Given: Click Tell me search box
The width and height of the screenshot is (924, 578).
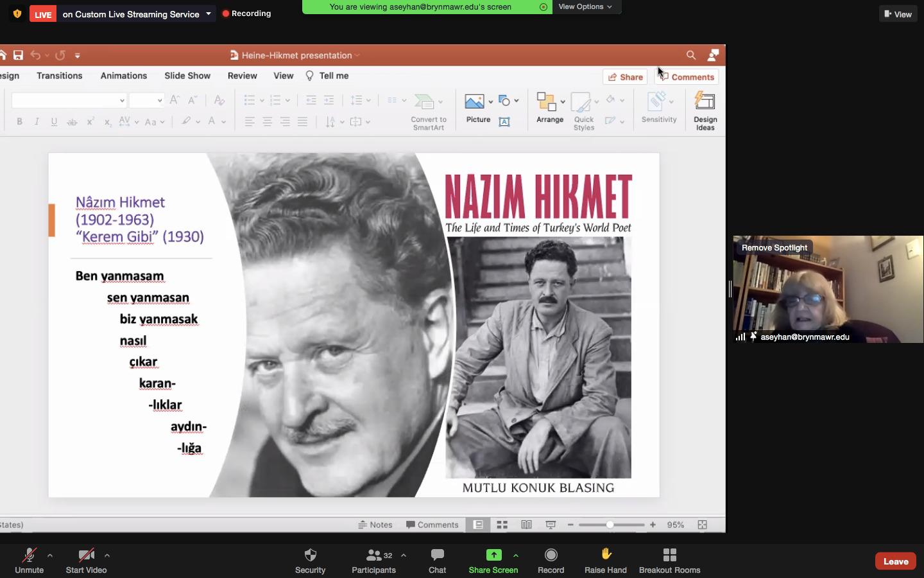Looking at the screenshot, I should (327, 76).
